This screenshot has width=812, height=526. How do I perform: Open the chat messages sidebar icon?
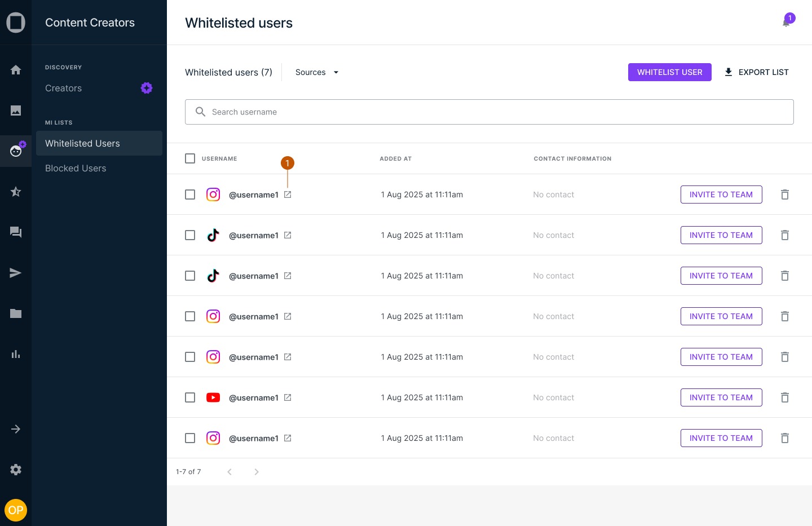(x=16, y=232)
